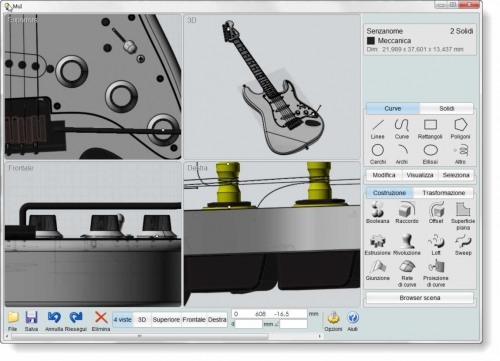500x361 pixels.
Task: Select the Rettangoli rectangle tool
Action: (430, 129)
